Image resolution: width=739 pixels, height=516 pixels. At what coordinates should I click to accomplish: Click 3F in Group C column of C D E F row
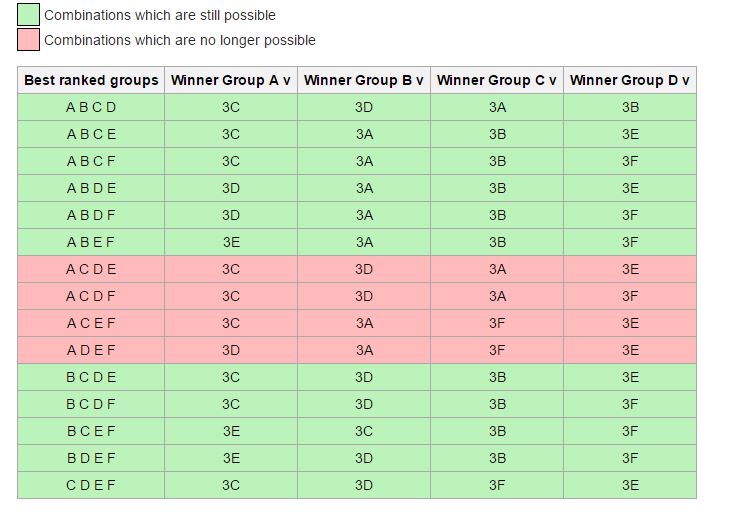(x=497, y=485)
